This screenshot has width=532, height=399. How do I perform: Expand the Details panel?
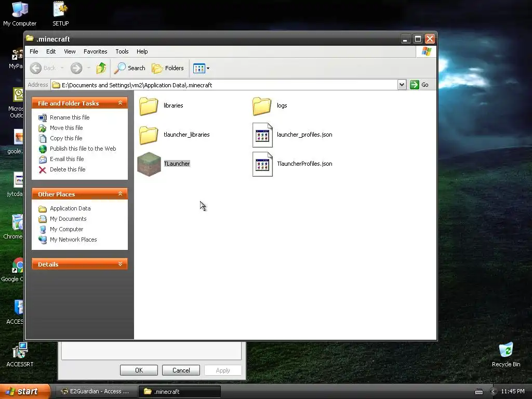[120, 264]
